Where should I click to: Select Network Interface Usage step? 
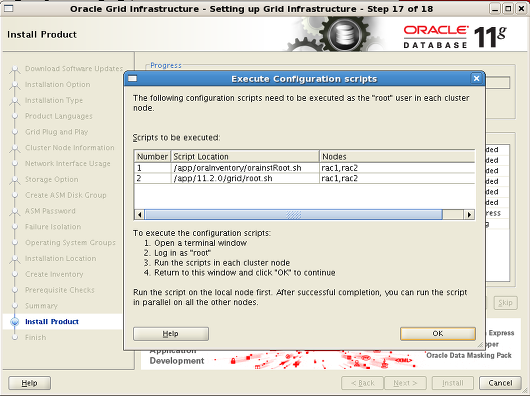[68, 164]
